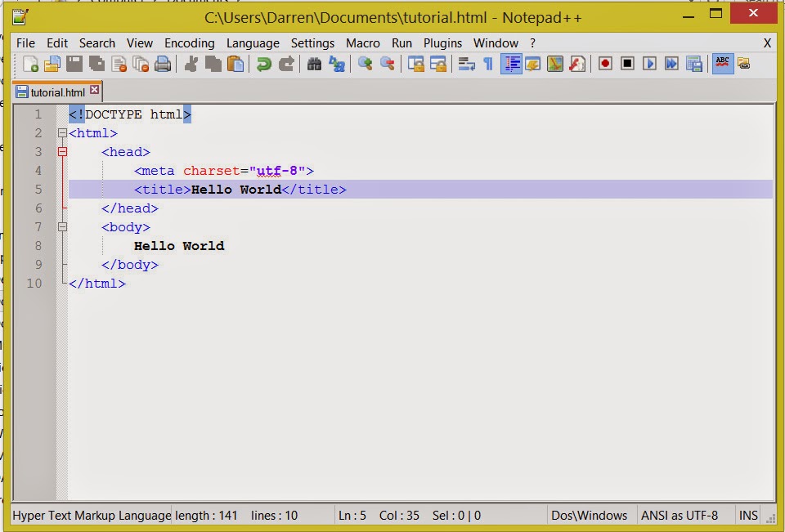This screenshot has width=785, height=532.
Task: Close document using menu bar X
Action: click(x=767, y=43)
